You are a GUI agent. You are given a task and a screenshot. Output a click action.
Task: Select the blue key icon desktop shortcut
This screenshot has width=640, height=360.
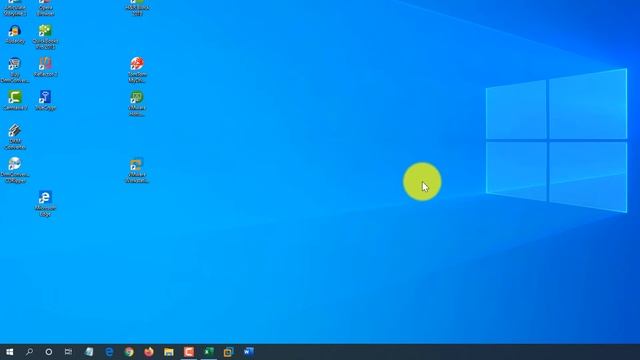pos(45,101)
